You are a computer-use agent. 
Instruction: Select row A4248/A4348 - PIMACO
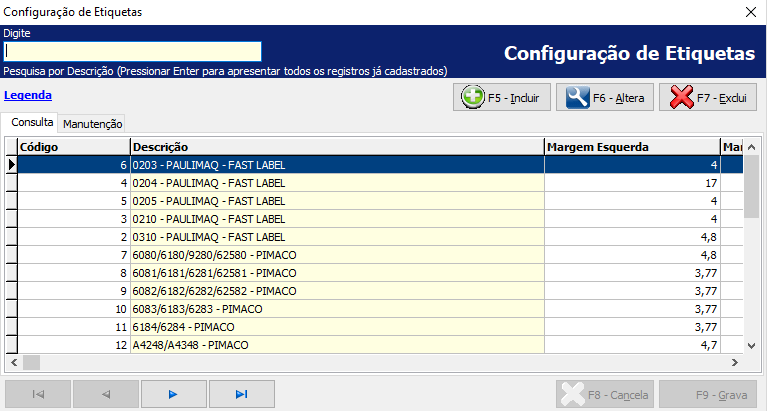click(336, 345)
